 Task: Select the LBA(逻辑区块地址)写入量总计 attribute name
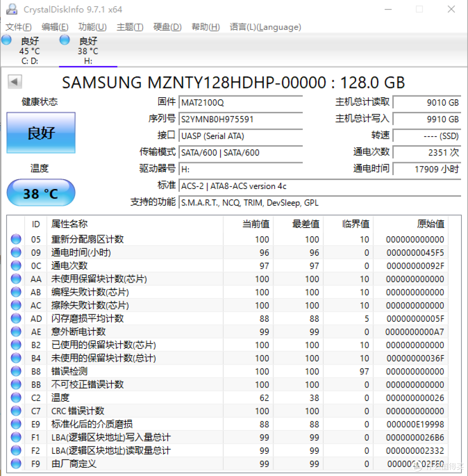point(111,437)
